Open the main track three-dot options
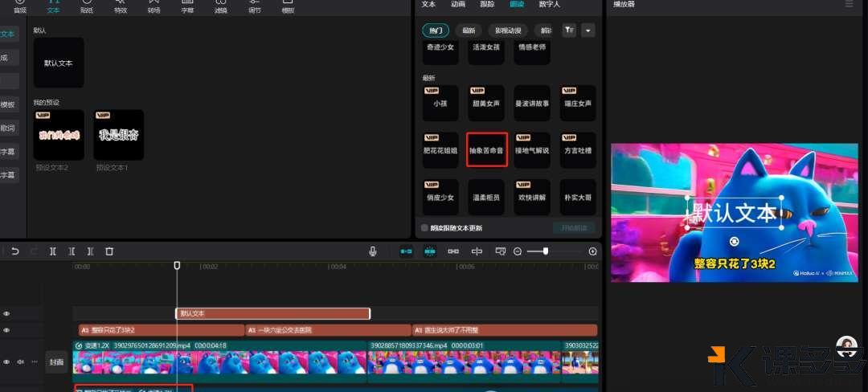The width and height of the screenshot is (868, 392). point(35,361)
